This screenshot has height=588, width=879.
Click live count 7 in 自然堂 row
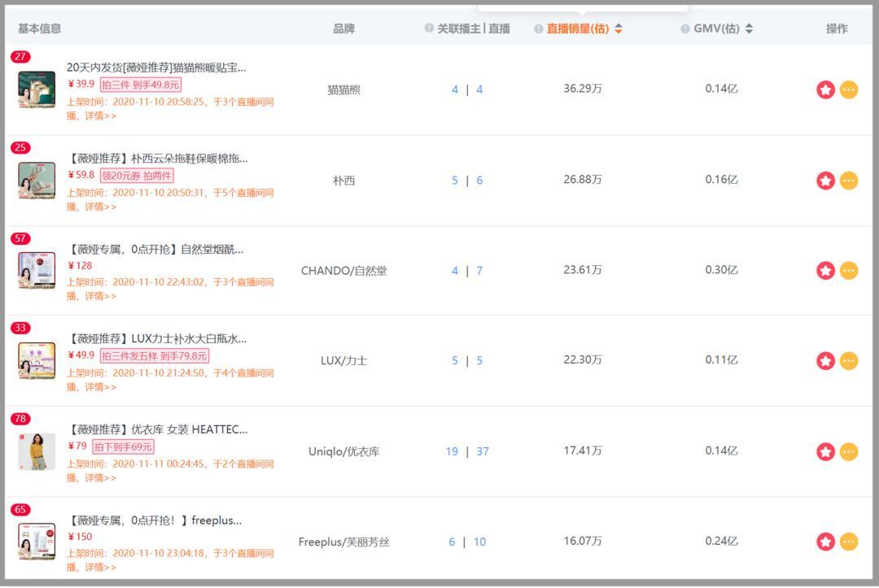pyautogui.click(x=479, y=271)
